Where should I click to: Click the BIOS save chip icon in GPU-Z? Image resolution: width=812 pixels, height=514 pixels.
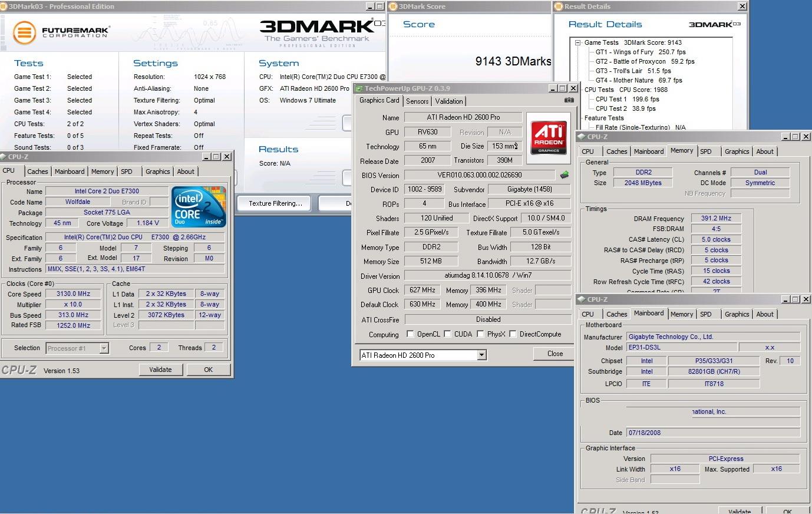tap(565, 175)
